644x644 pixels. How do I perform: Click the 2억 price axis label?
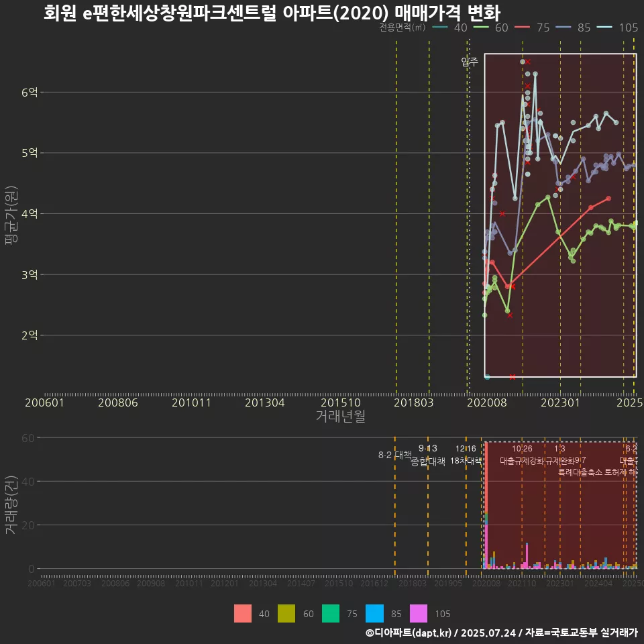point(30,335)
